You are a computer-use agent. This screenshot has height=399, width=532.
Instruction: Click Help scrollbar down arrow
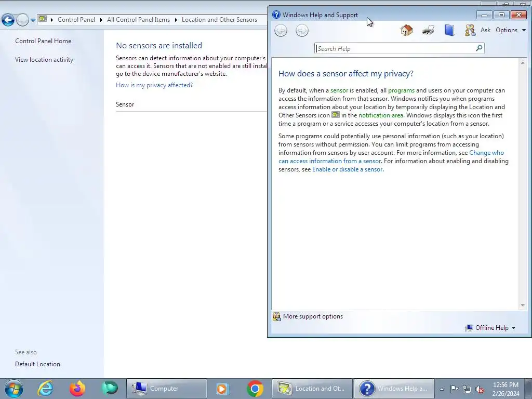click(x=523, y=305)
